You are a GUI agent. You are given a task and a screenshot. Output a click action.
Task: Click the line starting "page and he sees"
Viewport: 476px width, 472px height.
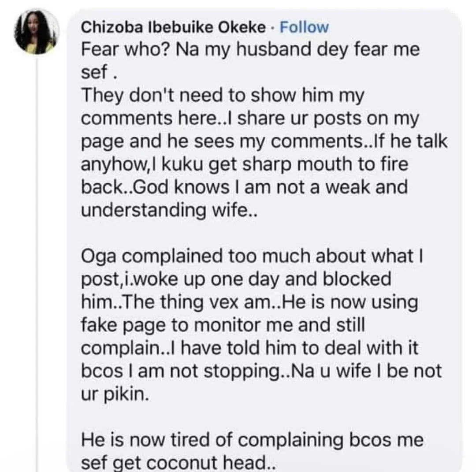point(264,142)
